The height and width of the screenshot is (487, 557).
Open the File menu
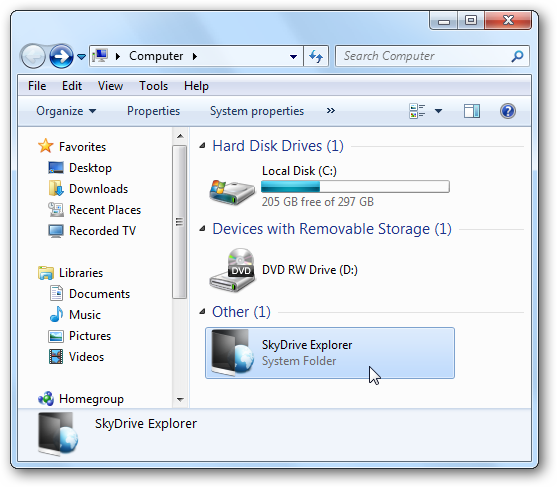[37, 86]
